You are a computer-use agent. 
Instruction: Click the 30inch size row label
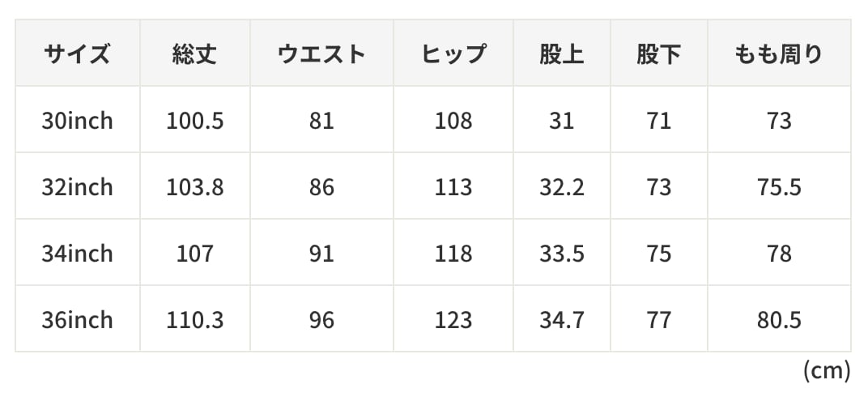tap(78, 121)
